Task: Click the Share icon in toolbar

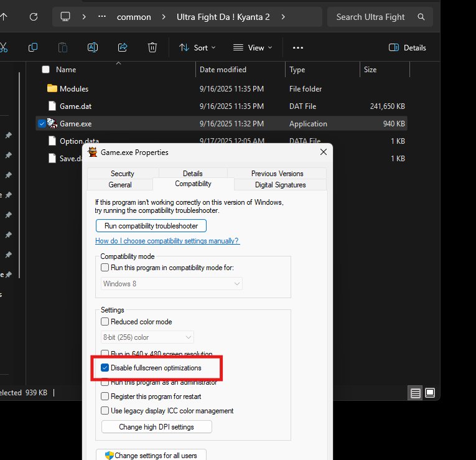Action: coord(123,47)
